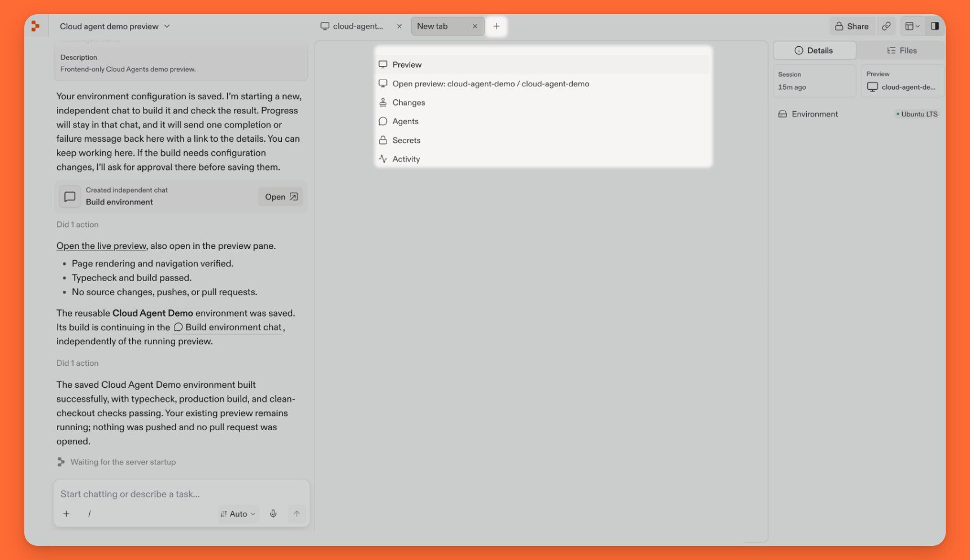970x560 pixels.
Task: Focus the Start chatting message field
Action: click(x=181, y=494)
